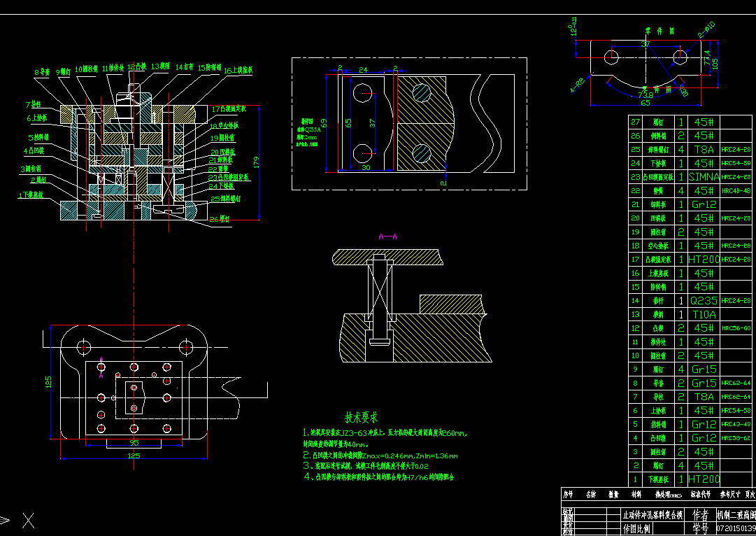Click the 24下垫板 callout label
Screen dimensions: 756x536
(x=221, y=185)
